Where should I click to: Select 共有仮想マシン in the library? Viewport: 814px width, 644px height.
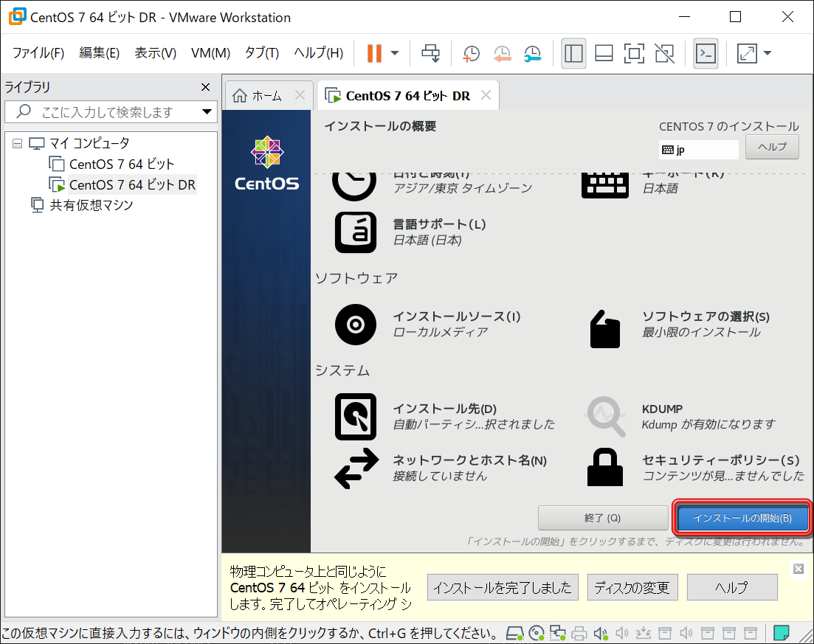click(92, 205)
